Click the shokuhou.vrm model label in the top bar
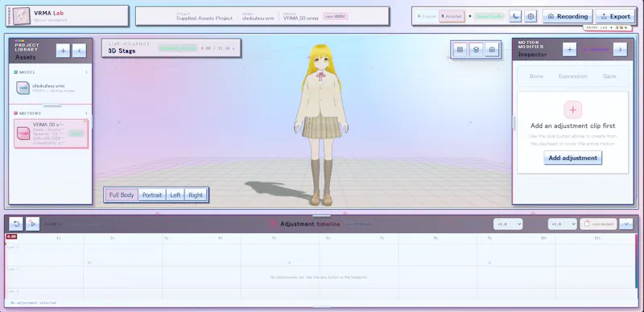This screenshot has width=644, height=312. pos(258,18)
